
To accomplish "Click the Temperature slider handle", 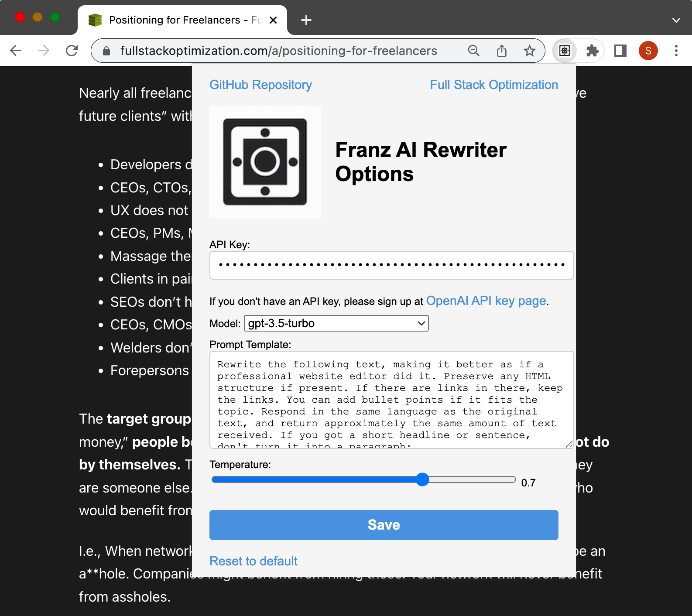I will [422, 479].
